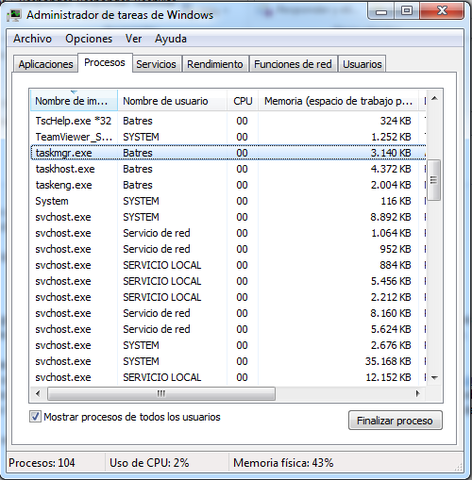Open the Ayuda menu
472x480 pixels.
click(x=171, y=39)
